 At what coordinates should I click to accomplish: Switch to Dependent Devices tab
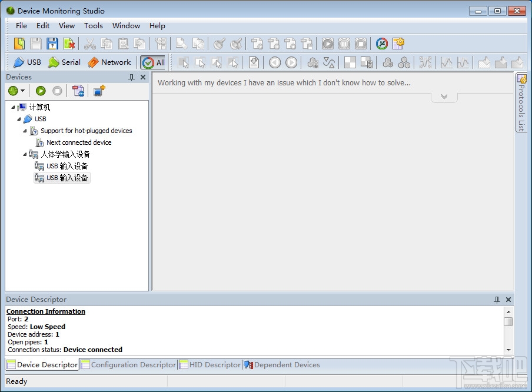282,364
